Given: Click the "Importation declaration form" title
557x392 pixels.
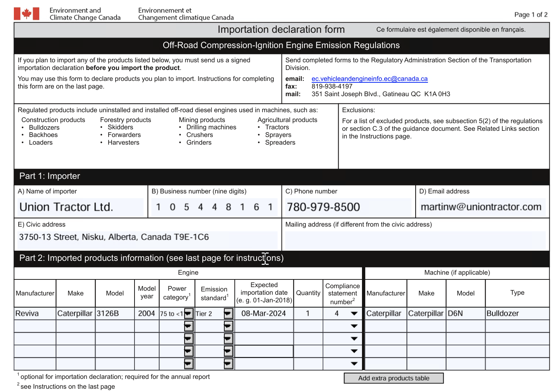Looking at the screenshot, I should pyautogui.click(x=281, y=30).
